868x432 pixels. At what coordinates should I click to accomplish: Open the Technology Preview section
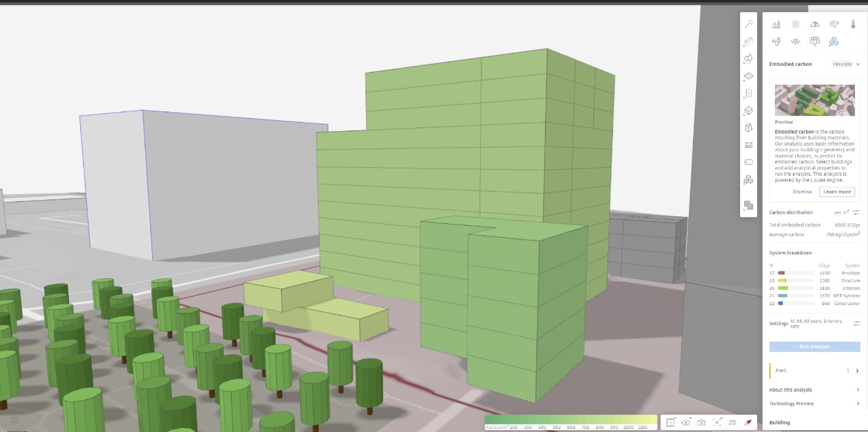point(814,403)
